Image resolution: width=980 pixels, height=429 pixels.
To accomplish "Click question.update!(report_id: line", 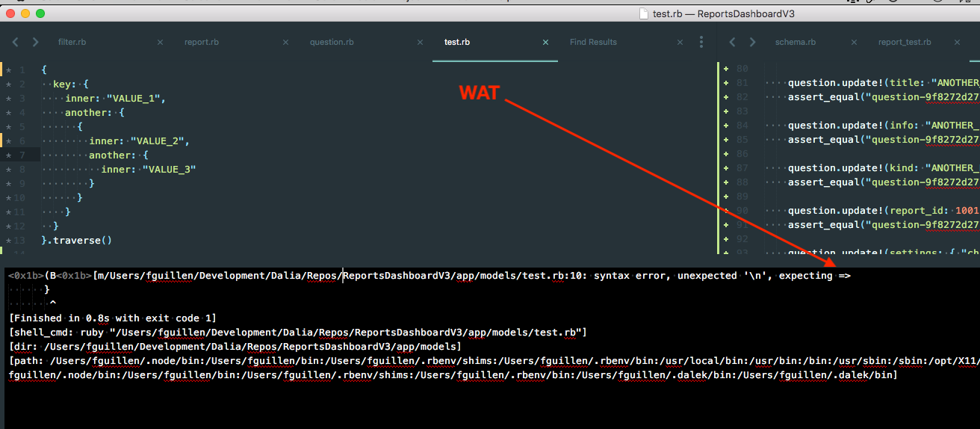I will coord(882,211).
